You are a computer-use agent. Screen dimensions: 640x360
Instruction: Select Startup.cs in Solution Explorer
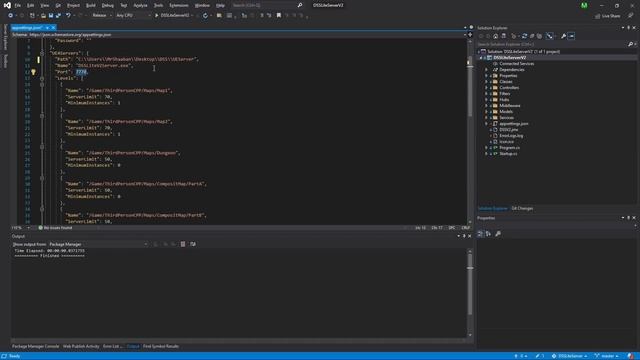coord(508,154)
